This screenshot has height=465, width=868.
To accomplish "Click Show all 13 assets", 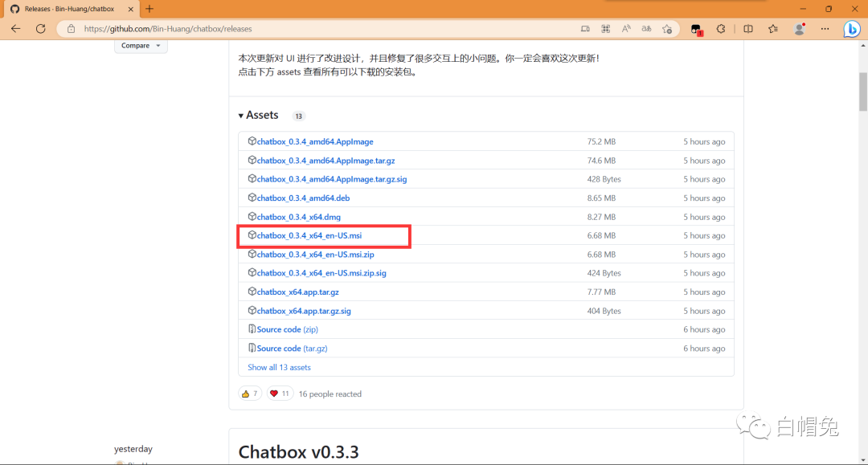I will (x=279, y=367).
